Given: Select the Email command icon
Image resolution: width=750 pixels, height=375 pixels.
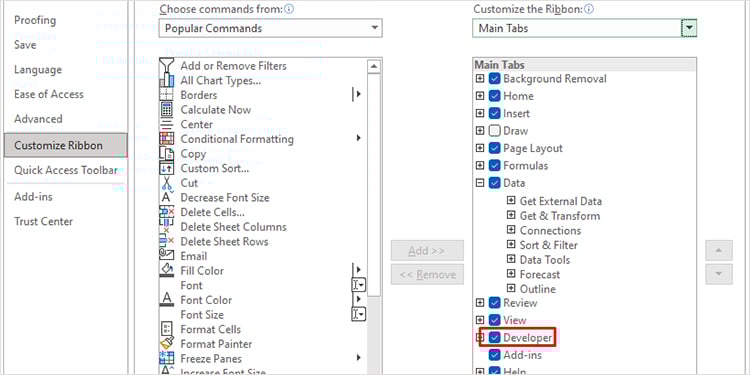Looking at the screenshot, I should pyautogui.click(x=166, y=256).
